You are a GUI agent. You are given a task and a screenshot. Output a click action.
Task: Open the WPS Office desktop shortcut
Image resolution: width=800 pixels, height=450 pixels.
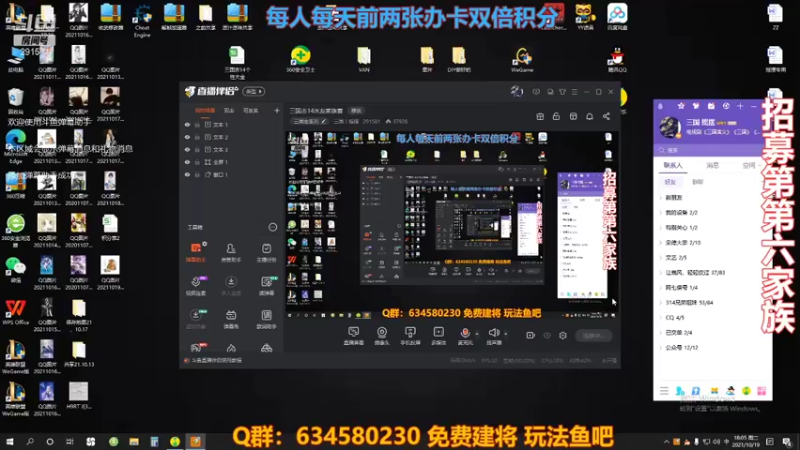pos(15,312)
